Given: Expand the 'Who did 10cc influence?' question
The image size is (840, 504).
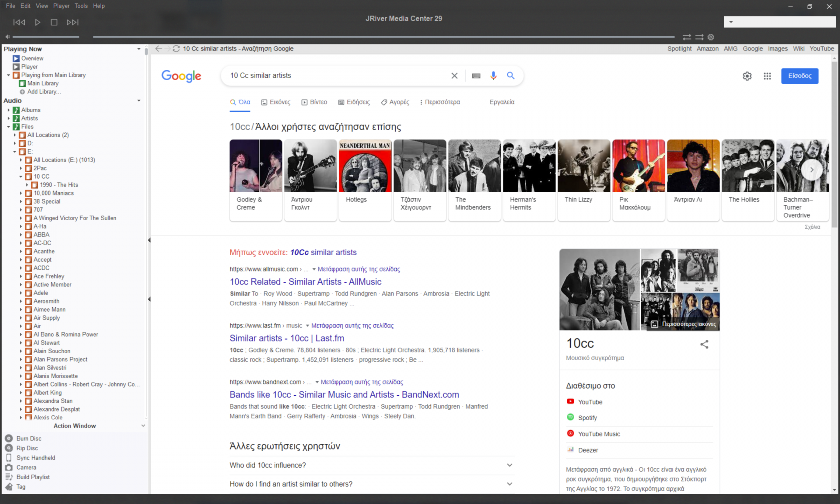Looking at the screenshot, I should click(x=509, y=465).
